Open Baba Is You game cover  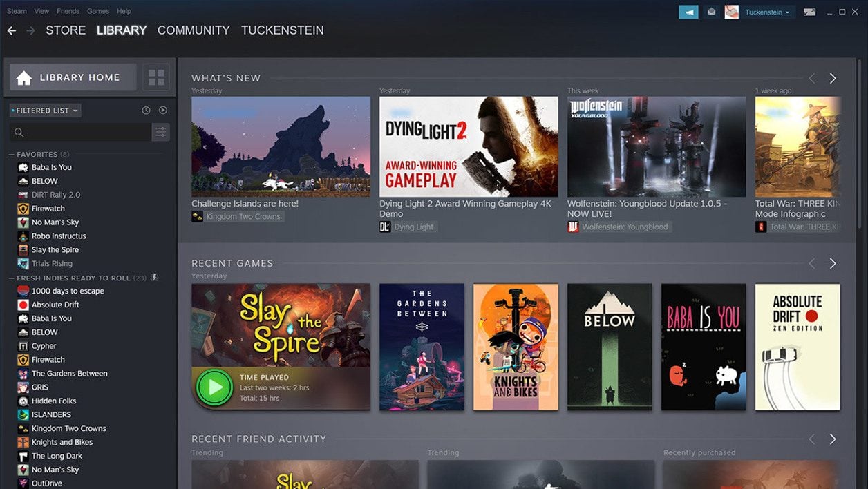[704, 347]
